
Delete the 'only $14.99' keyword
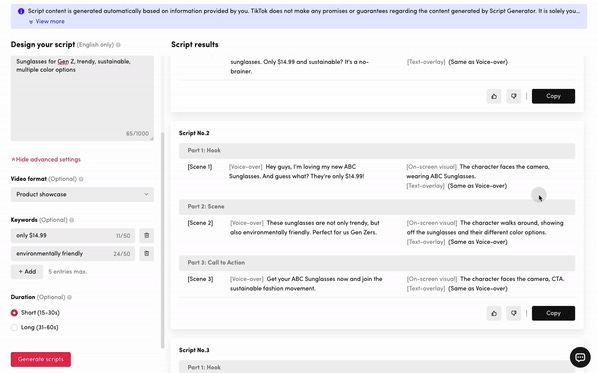(147, 236)
